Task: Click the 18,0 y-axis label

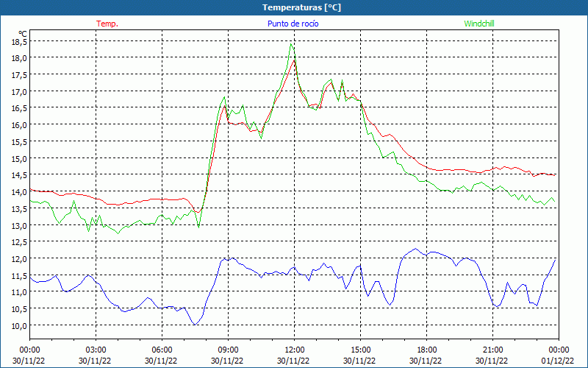Action: (19, 58)
